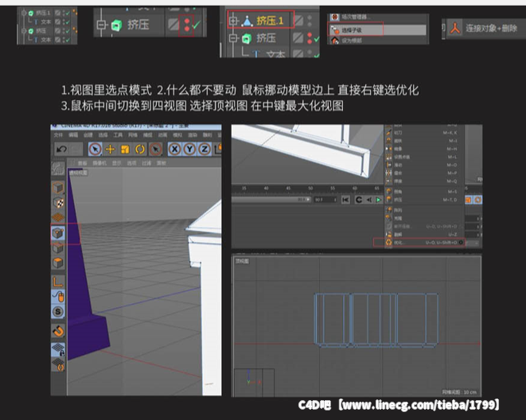Click the blue polygon icon next to 挤压.1

click(247, 21)
